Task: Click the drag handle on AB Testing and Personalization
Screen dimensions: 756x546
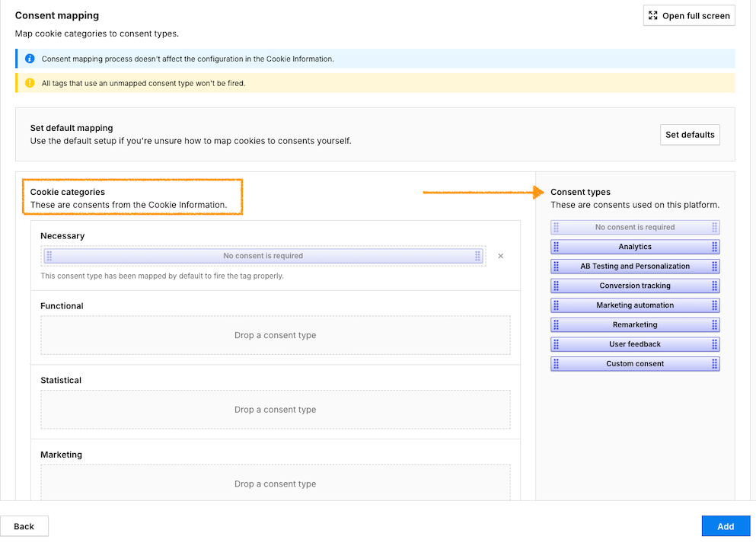Action: click(x=555, y=266)
